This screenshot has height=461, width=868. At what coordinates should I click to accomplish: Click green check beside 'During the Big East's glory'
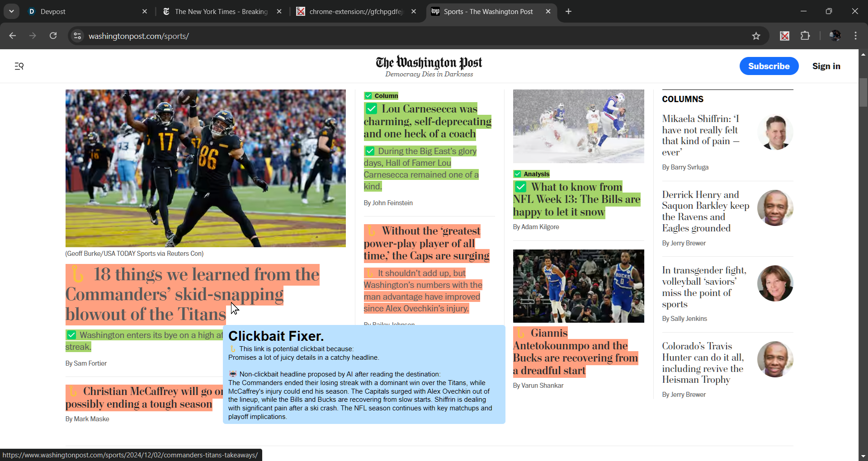(370, 151)
